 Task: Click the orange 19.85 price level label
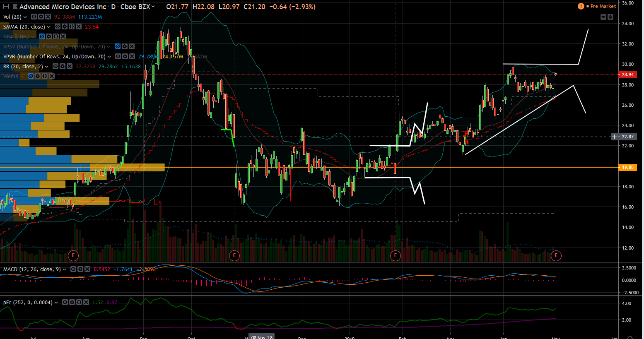click(x=627, y=167)
